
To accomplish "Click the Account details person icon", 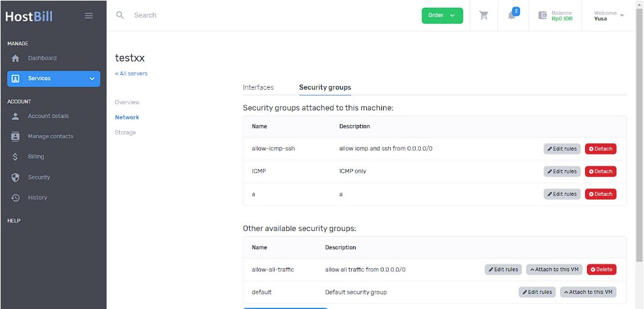I will click(x=16, y=116).
